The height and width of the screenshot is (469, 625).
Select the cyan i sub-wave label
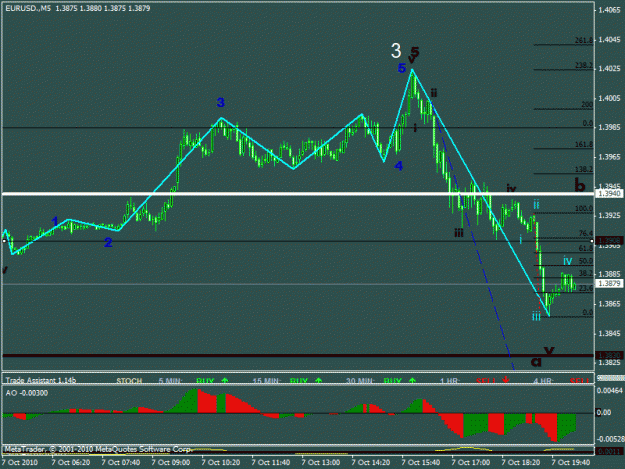pyautogui.click(x=521, y=239)
